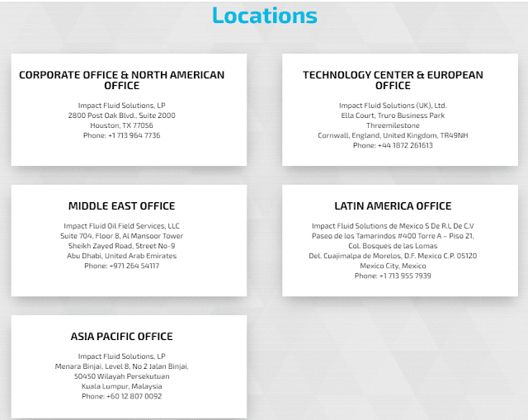Click the Cornwall, England, United Kingdom address line

coord(393,135)
